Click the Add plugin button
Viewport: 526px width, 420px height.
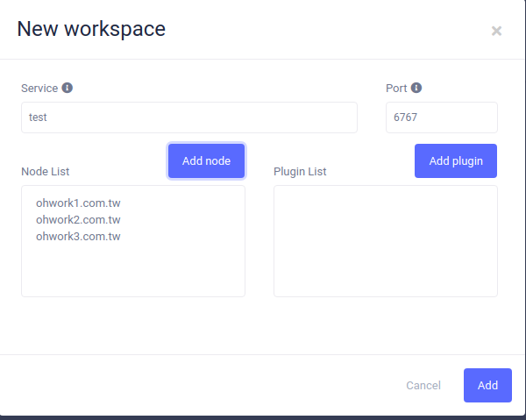456,161
